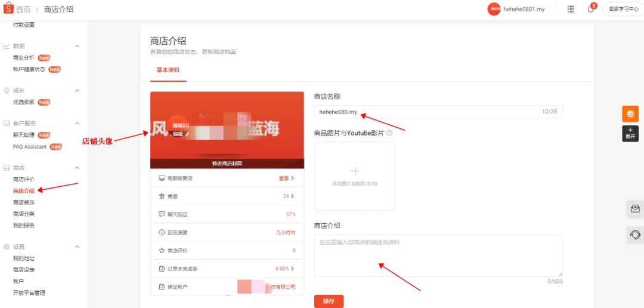Click the plus icon to add images

coord(355,171)
